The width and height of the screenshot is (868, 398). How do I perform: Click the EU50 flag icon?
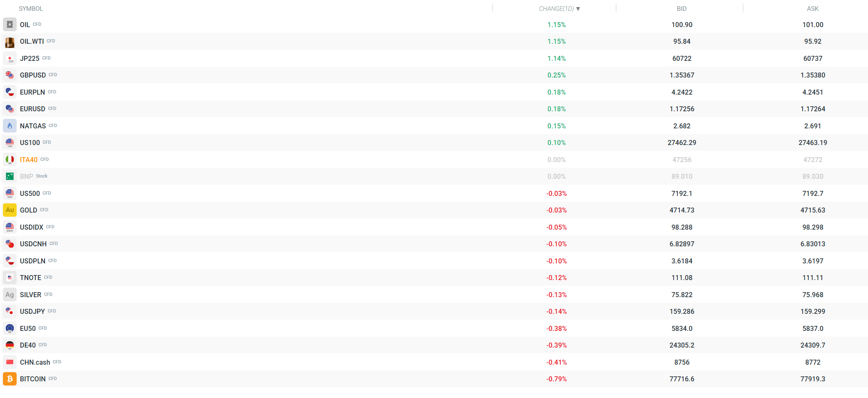pyautogui.click(x=10, y=328)
